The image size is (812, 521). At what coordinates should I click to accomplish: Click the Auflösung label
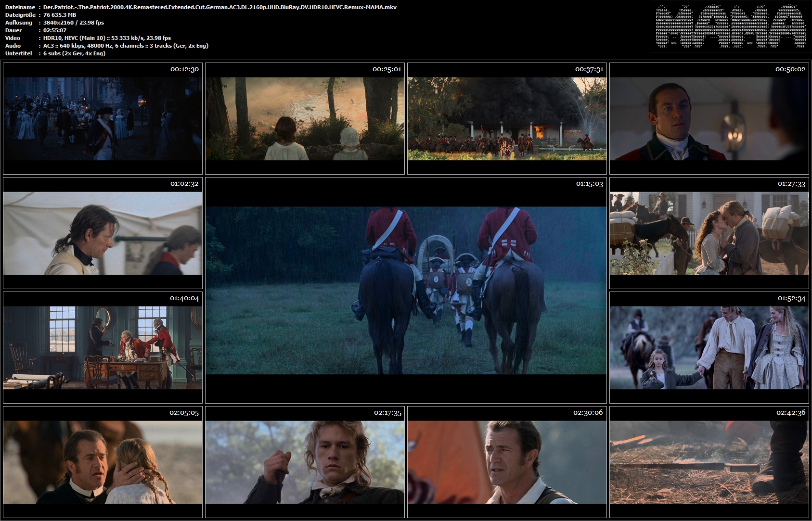tap(19, 23)
